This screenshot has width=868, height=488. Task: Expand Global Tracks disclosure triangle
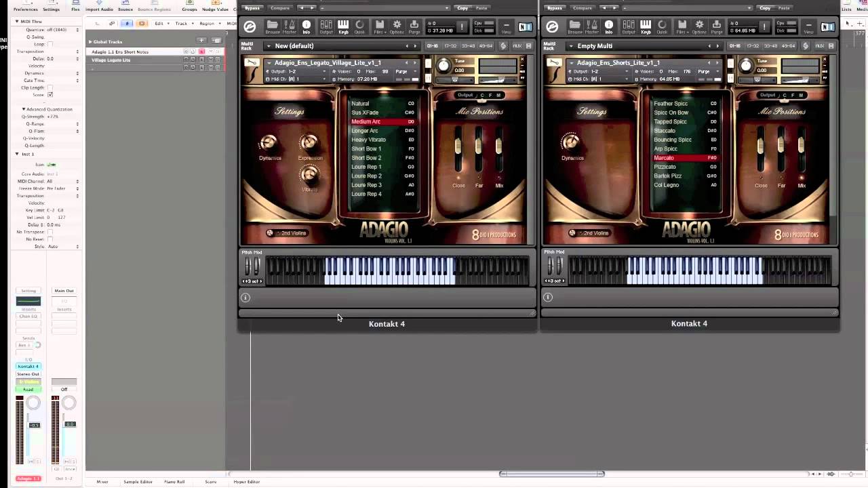point(90,42)
